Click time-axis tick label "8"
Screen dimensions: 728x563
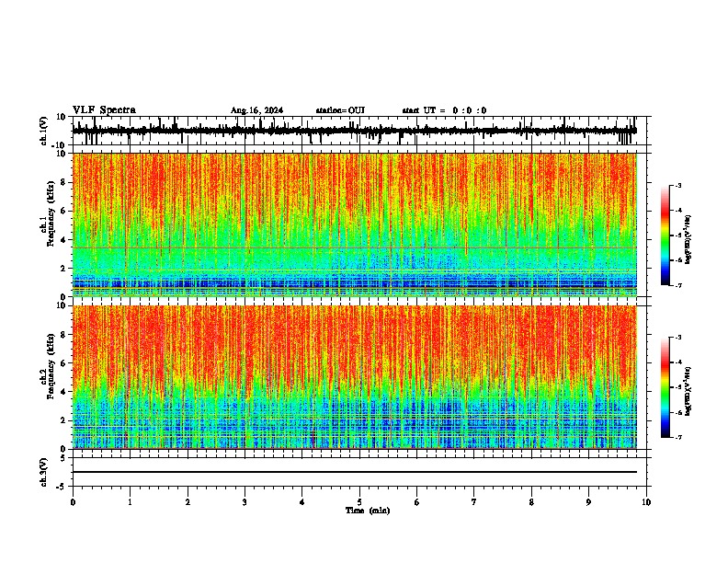pos(531,502)
